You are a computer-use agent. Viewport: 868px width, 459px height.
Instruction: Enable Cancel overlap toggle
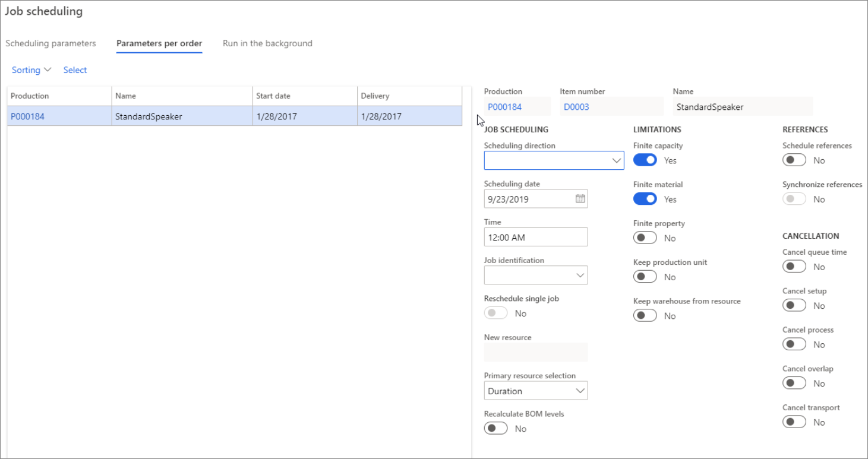(794, 384)
